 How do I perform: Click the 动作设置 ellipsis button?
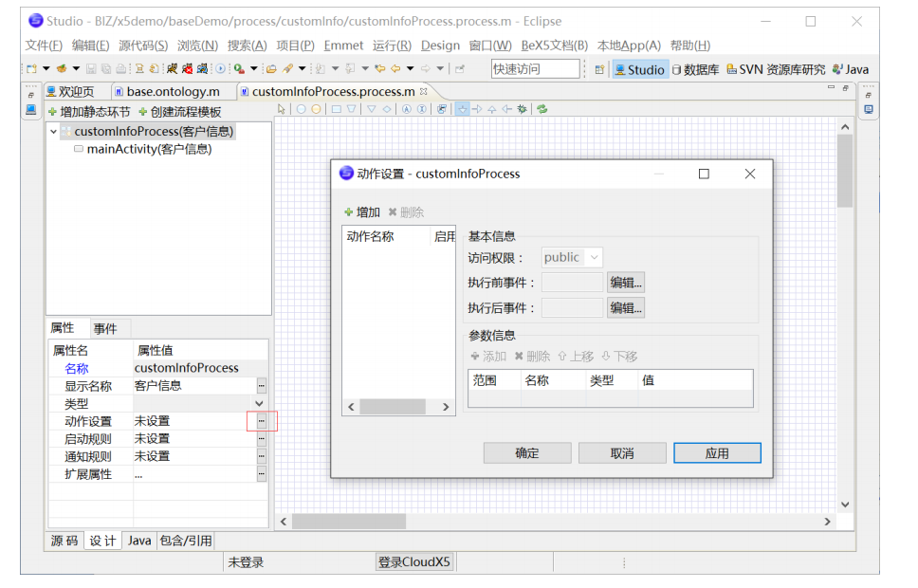260,420
